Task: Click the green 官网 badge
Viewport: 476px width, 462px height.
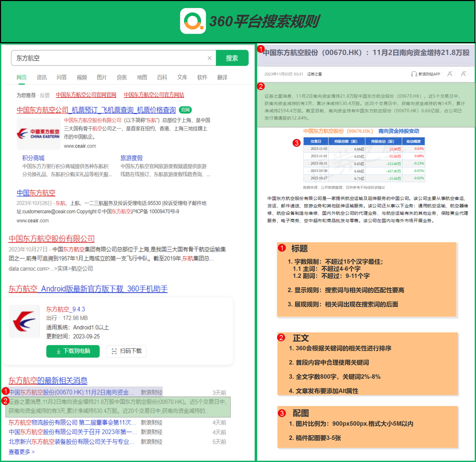Action: click(185, 110)
